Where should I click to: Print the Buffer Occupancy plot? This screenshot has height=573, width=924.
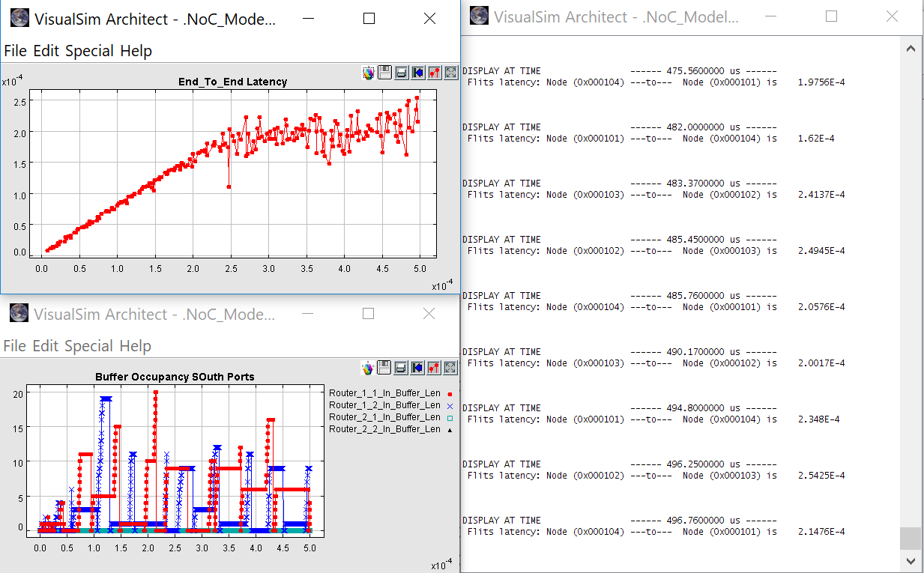(x=401, y=368)
